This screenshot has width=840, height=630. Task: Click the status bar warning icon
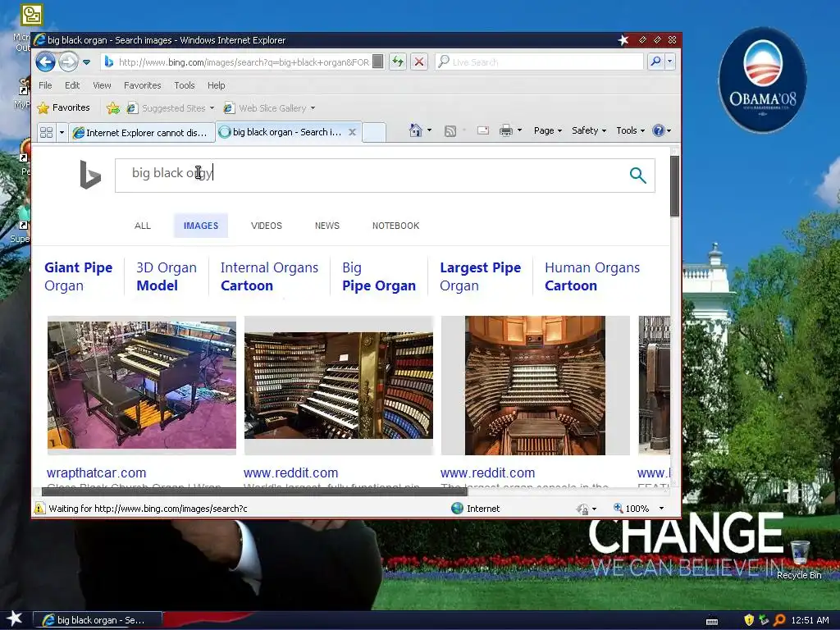tap(39, 509)
